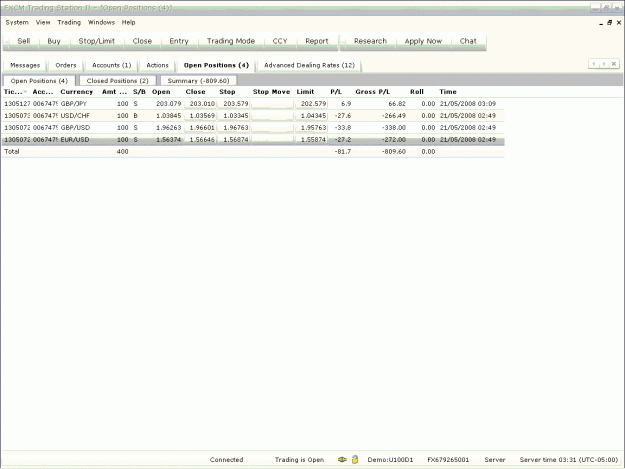This screenshot has width=625, height=469.
Task: Sort by the Gross P/L column header
Action: pyautogui.click(x=373, y=92)
